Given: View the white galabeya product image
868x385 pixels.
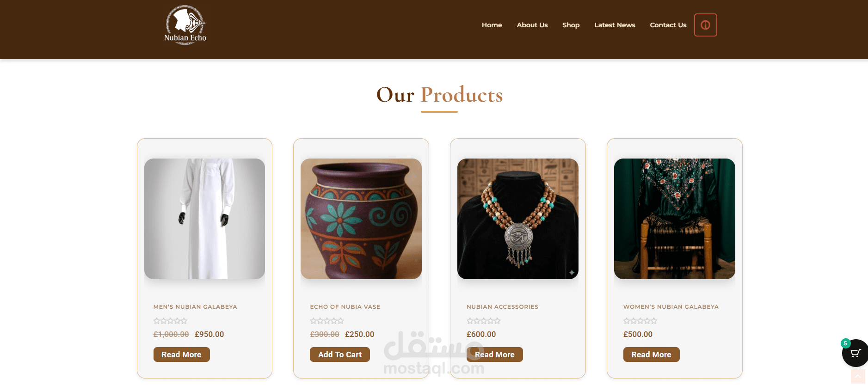Looking at the screenshot, I should [x=204, y=219].
